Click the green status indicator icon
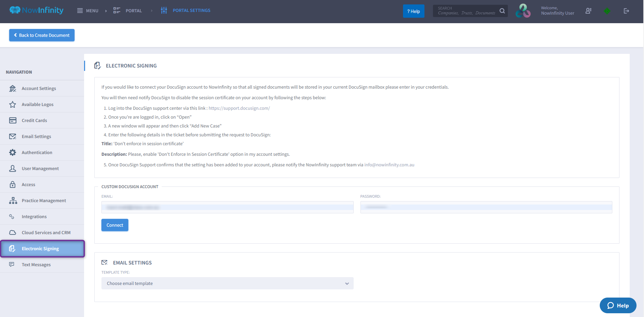The image size is (644, 317). [607, 11]
